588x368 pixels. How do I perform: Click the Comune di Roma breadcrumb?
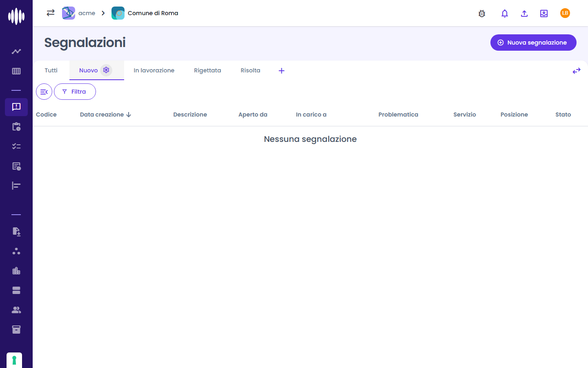(145, 13)
